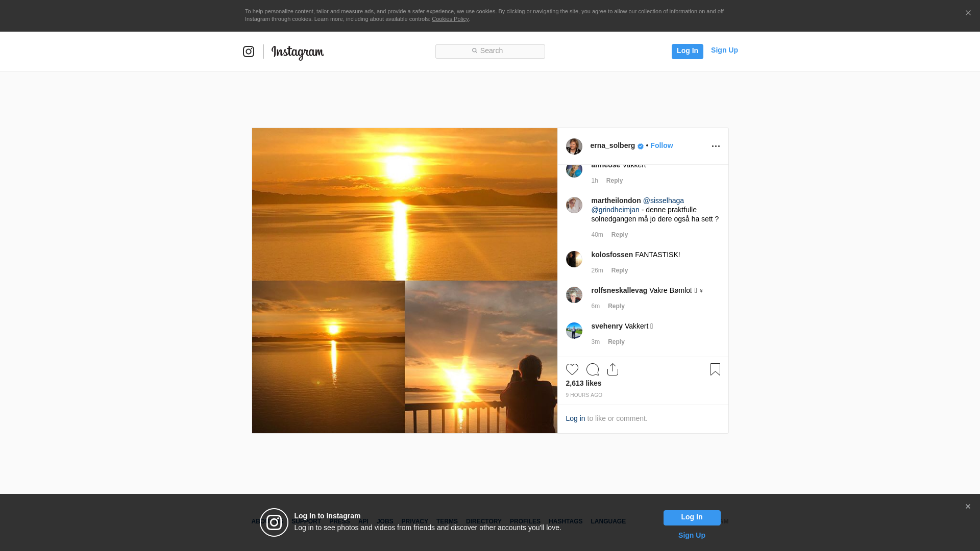Click the Instagram camera logo icon
Viewport: 980px width, 551px height.
tap(249, 52)
